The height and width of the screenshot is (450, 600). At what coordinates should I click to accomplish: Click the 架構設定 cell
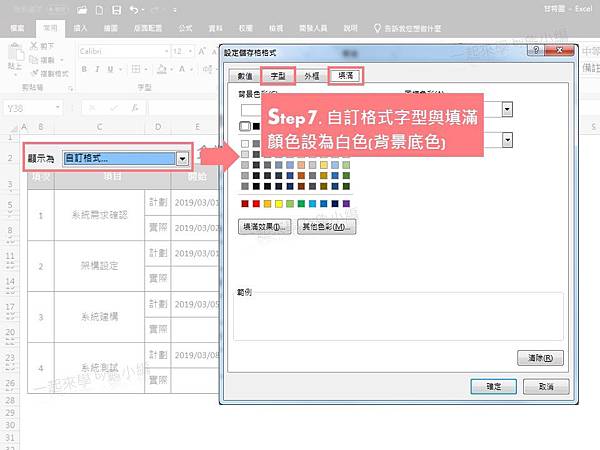(99, 266)
